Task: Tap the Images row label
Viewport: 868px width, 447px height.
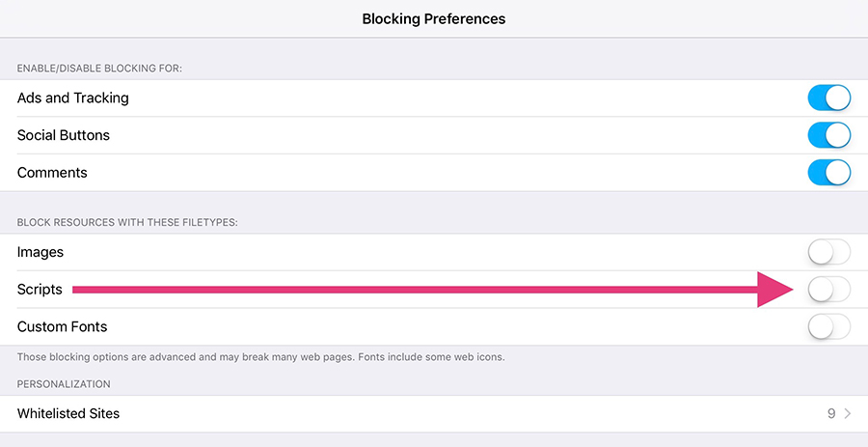Action: pyautogui.click(x=41, y=252)
